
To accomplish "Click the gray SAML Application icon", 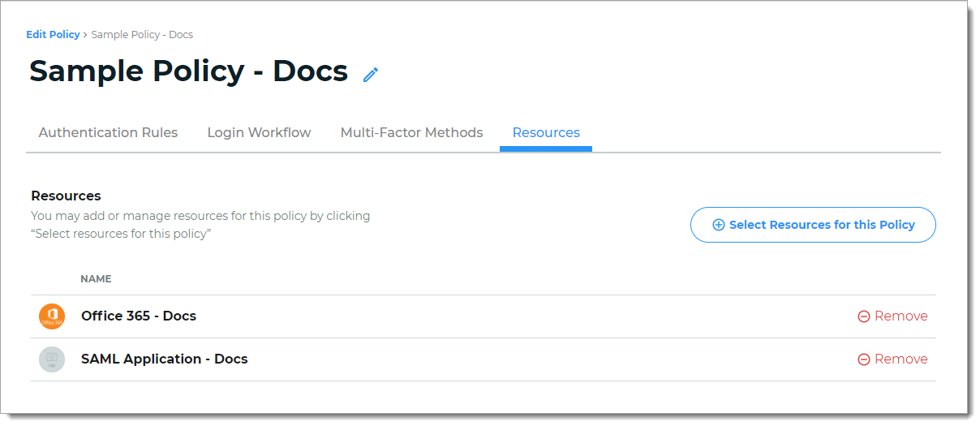I will tap(52, 359).
